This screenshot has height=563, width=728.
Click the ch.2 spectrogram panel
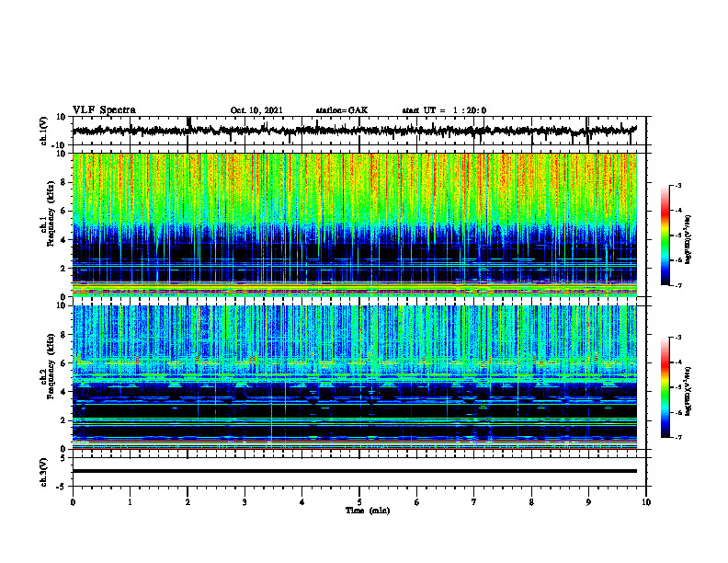coord(354,377)
